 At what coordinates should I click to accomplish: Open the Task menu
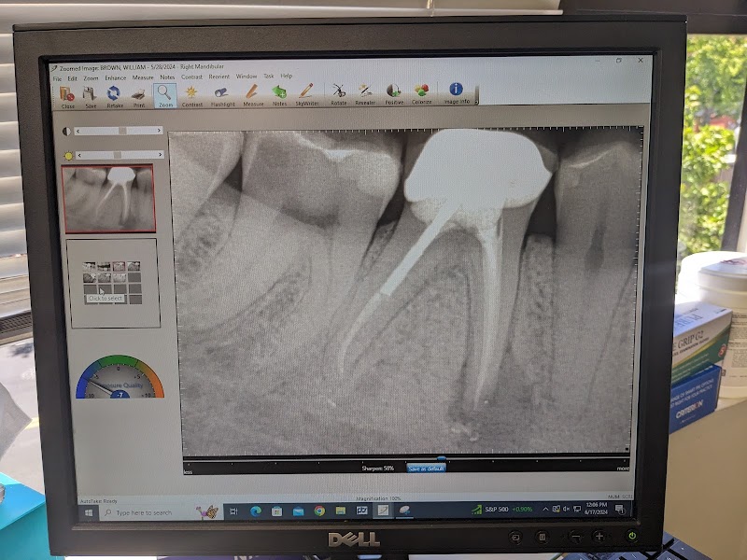click(x=269, y=76)
